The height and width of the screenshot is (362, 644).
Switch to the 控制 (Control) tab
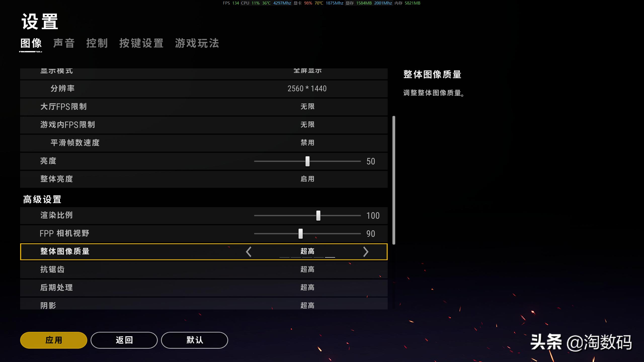pos(97,43)
